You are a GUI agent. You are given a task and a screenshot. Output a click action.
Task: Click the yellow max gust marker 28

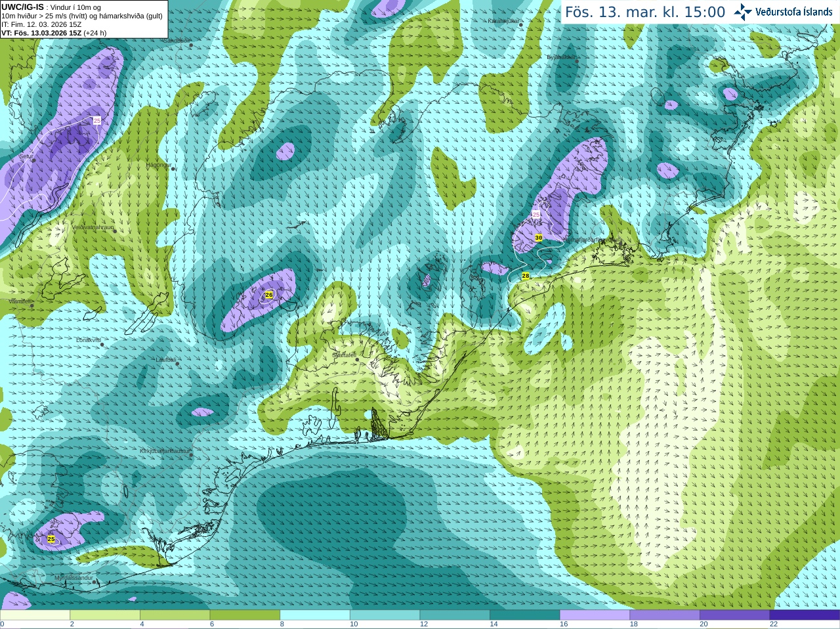(x=526, y=276)
